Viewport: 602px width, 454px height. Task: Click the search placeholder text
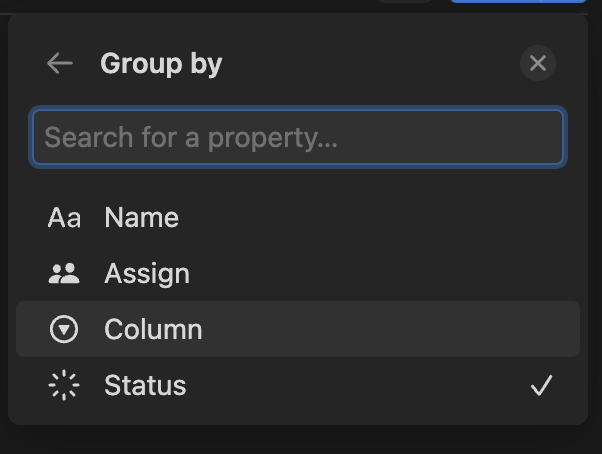point(191,137)
